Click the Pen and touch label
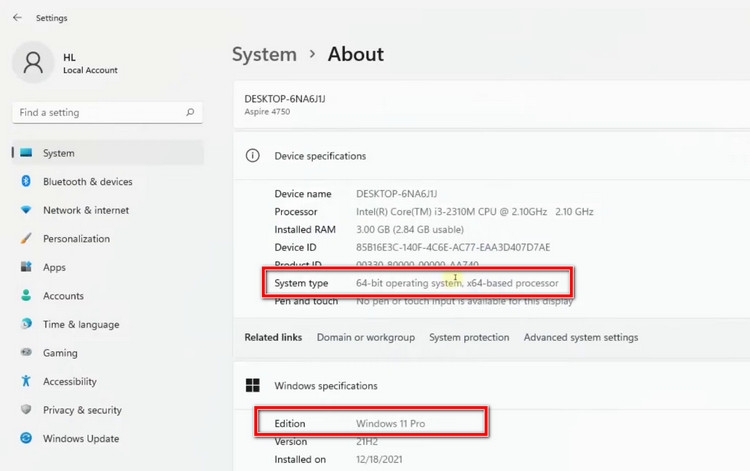The image size is (750, 471). (x=306, y=301)
